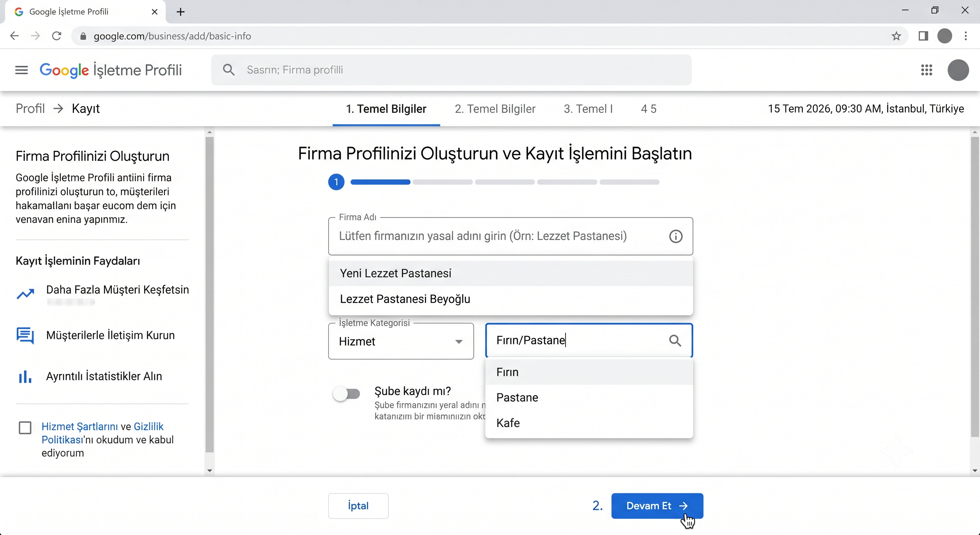Image resolution: width=980 pixels, height=535 pixels.
Task: Toggle the Şube kaydı mı switch
Action: (346, 394)
